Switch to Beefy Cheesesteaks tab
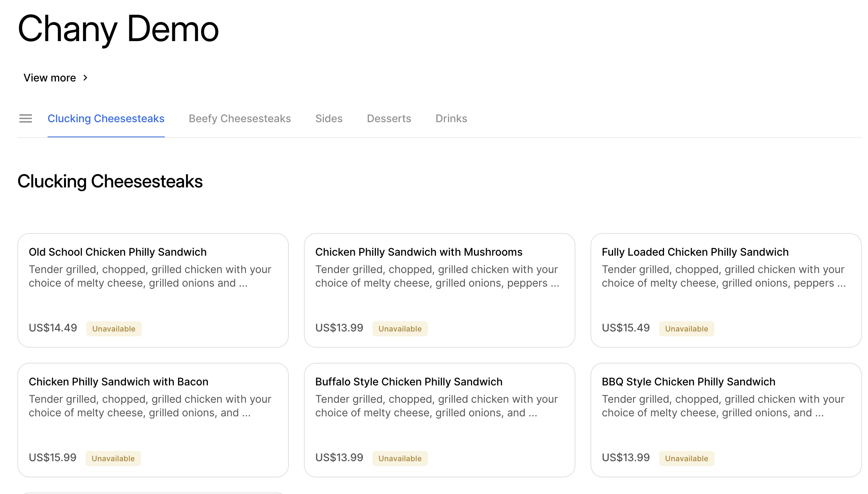The image size is (868, 494). click(240, 118)
